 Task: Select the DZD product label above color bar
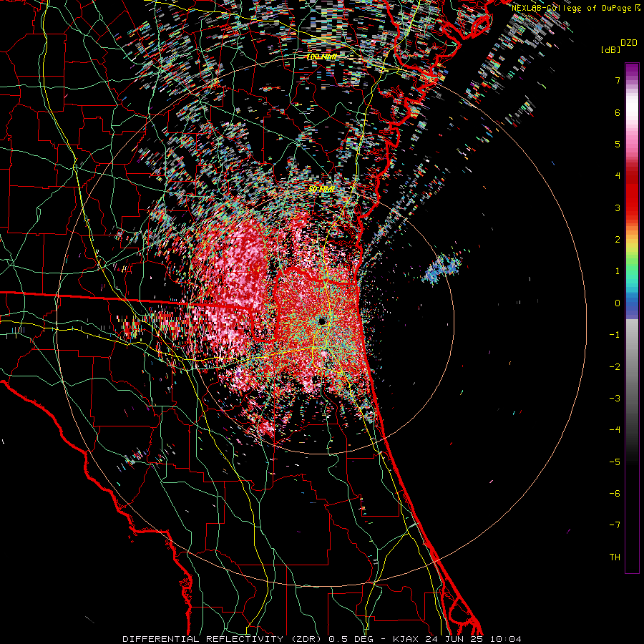(x=629, y=43)
